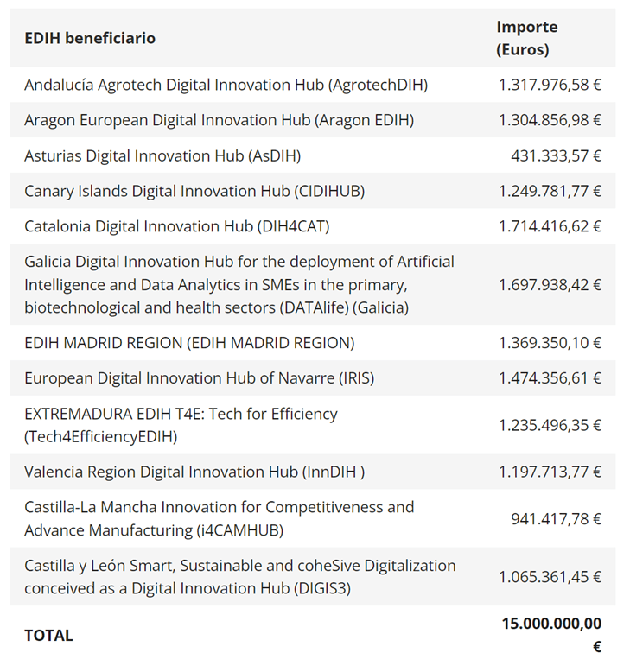This screenshot has width=630, height=672.
Task: Select the EDIH MADRID REGION entry
Action: click(x=189, y=343)
